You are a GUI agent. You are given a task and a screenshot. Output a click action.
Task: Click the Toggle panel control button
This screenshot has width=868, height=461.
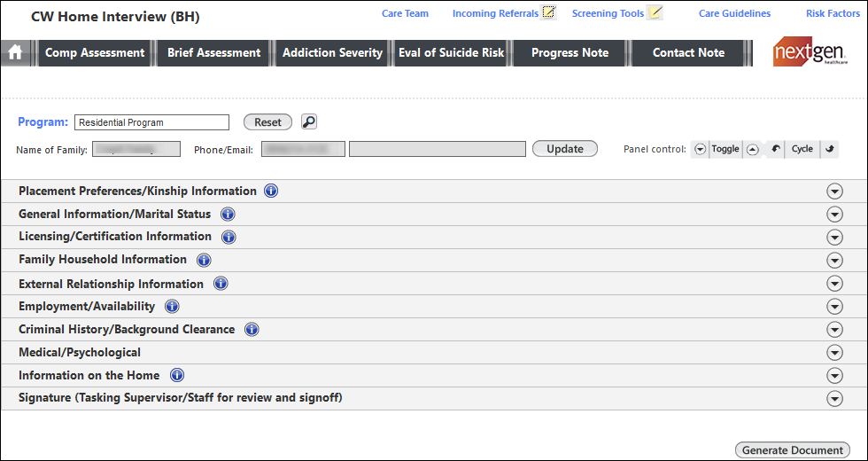[725, 149]
